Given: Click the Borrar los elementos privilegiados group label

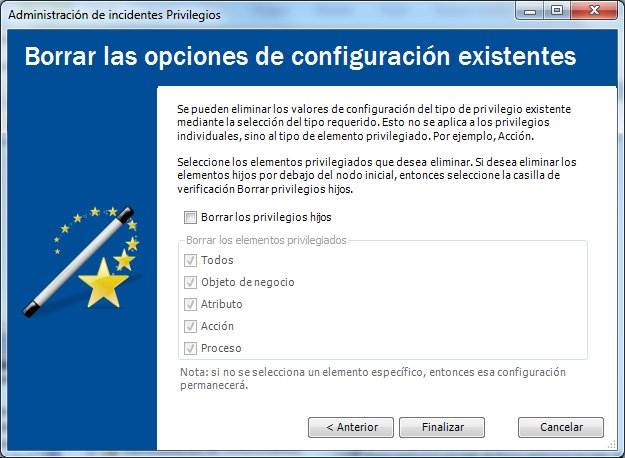Looking at the screenshot, I should (266, 240).
